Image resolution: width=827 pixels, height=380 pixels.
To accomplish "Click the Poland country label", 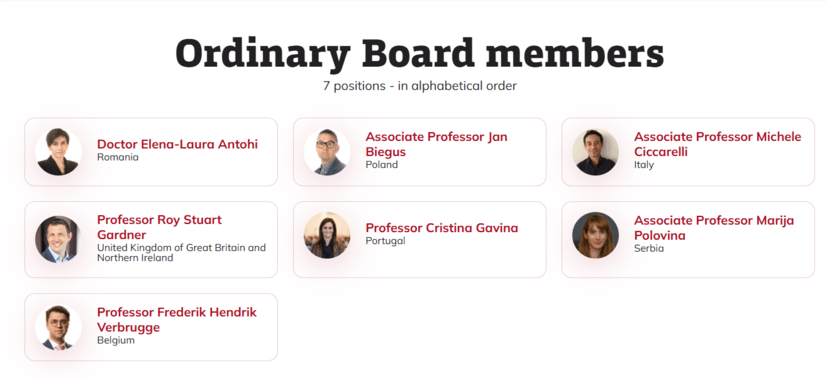I will pyautogui.click(x=381, y=165).
